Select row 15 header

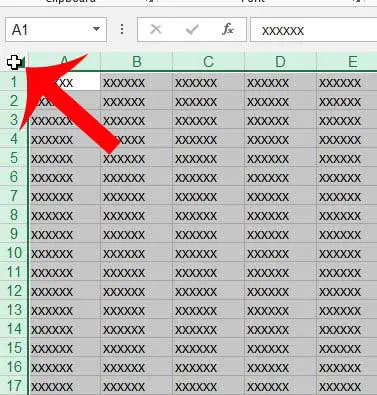(x=14, y=348)
